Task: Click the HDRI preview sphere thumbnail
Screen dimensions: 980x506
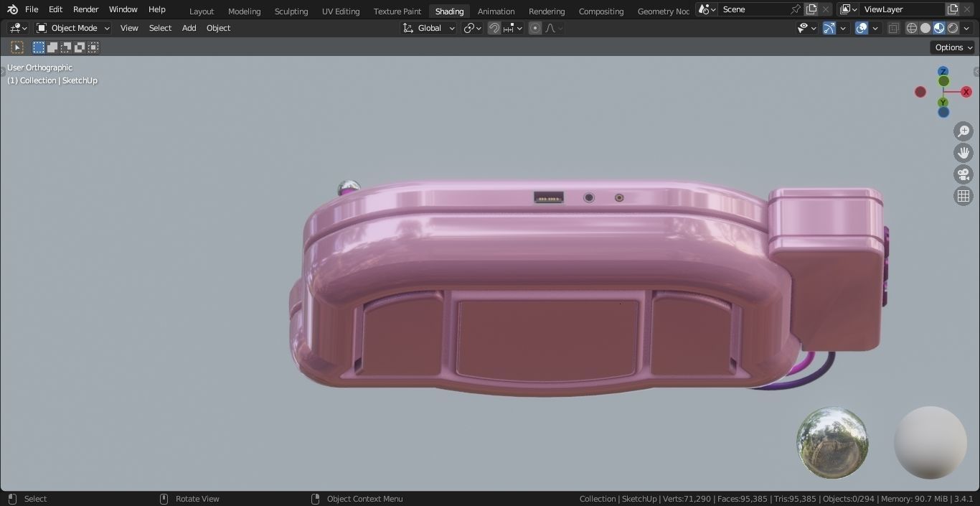Action: click(x=831, y=442)
